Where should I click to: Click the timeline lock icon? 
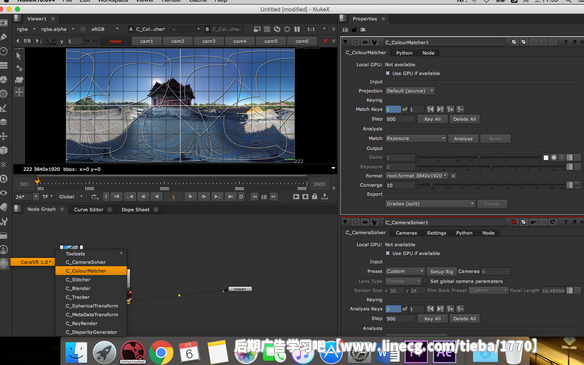(315, 197)
